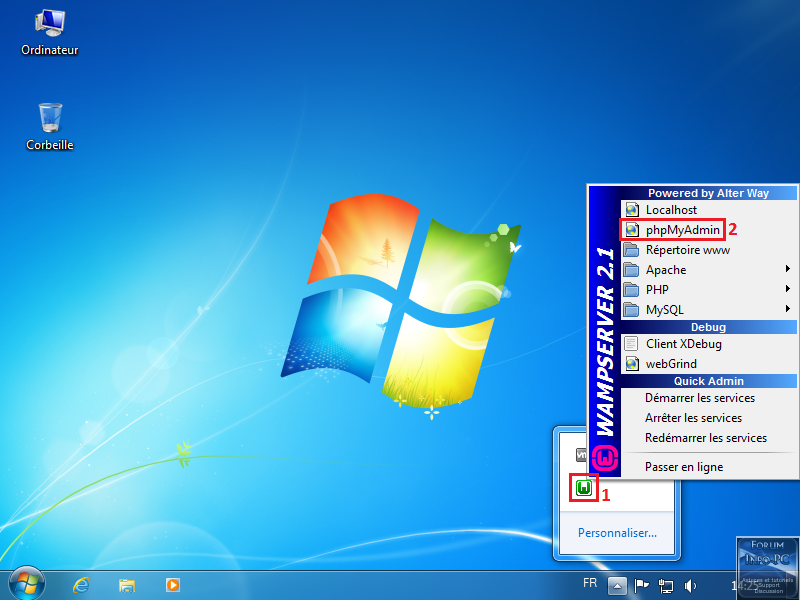Choose Démarrer les services
Viewport: 800px width, 600px height.
709,398
